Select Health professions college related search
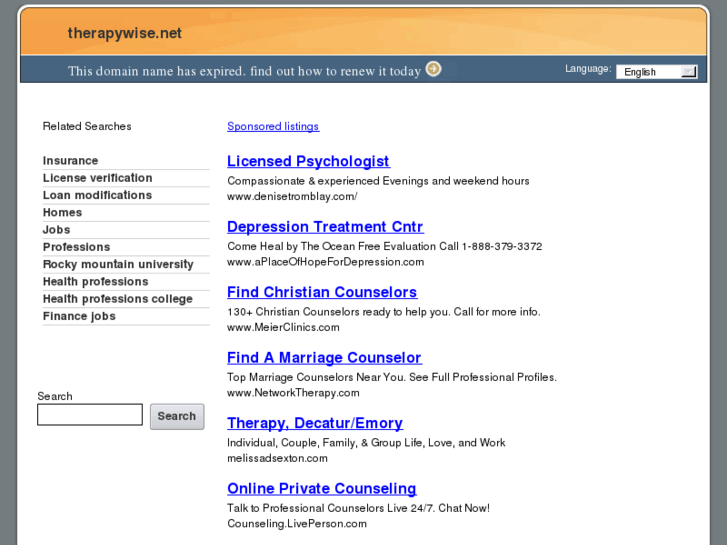 (118, 299)
